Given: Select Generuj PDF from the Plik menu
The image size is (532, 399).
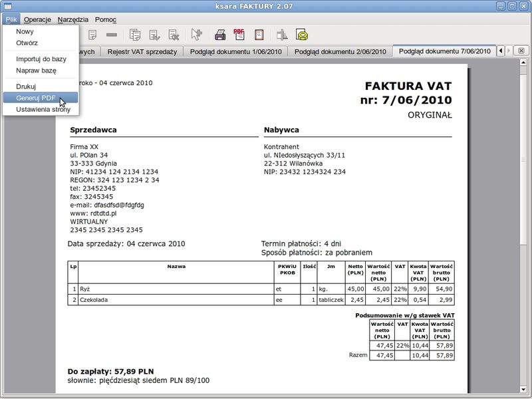Looking at the screenshot, I should (x=35, y=98).
